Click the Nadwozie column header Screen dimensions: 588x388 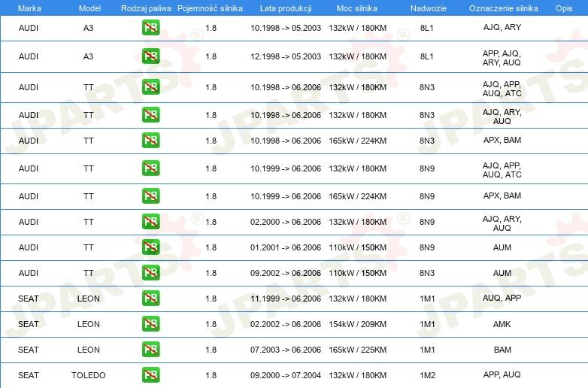[x=429, y=8]
